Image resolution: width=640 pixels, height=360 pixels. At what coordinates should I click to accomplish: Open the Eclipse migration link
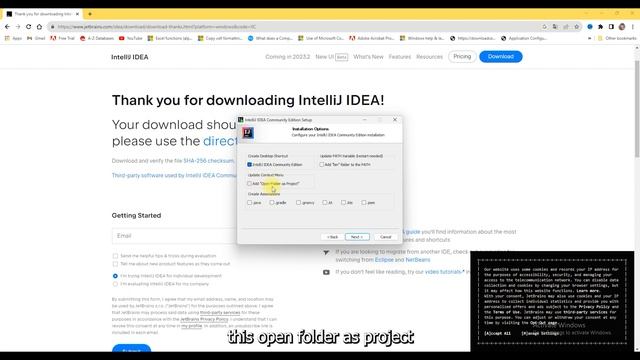click(x=384, y=260)
